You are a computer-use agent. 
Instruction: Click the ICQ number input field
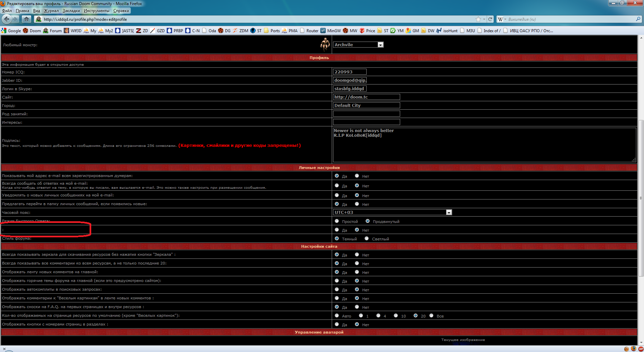point(350,72)
